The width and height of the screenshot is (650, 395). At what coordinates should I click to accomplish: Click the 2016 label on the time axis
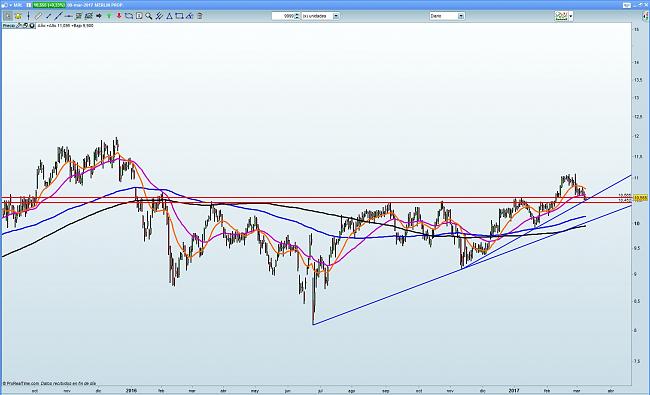131,390
